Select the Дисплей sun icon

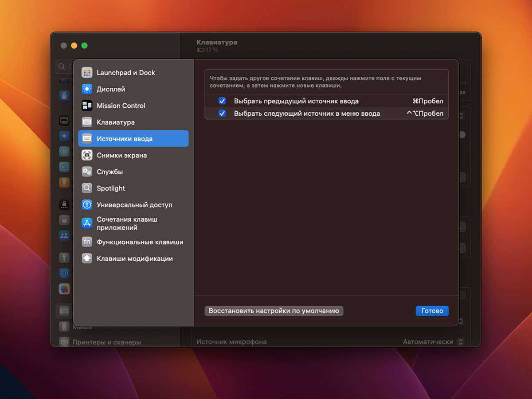point(87,89)
